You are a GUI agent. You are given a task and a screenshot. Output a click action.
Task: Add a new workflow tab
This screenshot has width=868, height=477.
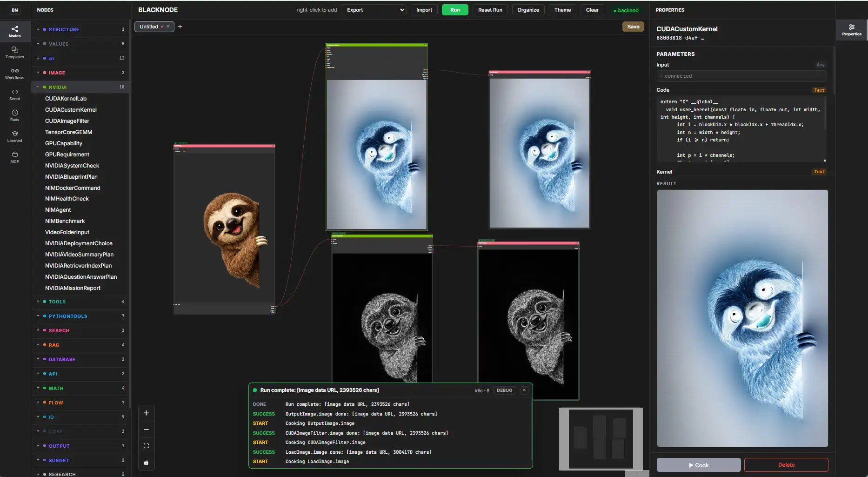(180, 27)
